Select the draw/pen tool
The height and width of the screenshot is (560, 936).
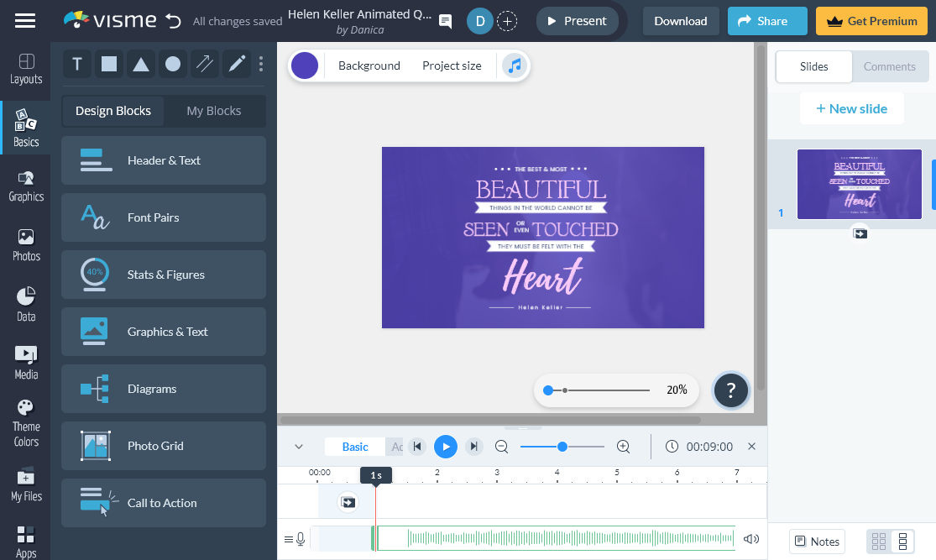(236, 64)
